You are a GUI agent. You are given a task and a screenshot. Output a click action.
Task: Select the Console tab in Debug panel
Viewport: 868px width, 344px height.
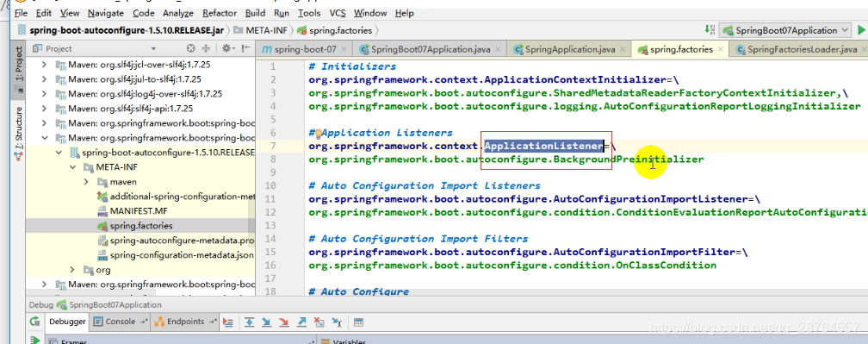click(x=121, y=322)
